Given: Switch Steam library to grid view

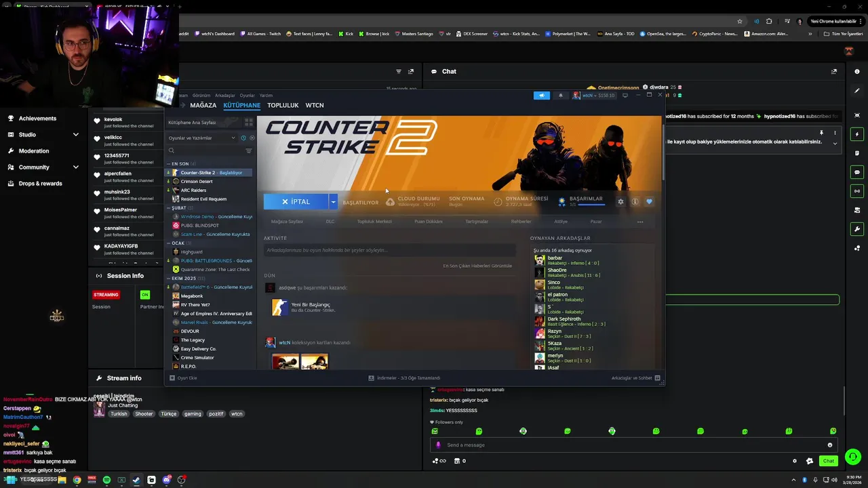Looking at the screenshot, I should (249, 122).
